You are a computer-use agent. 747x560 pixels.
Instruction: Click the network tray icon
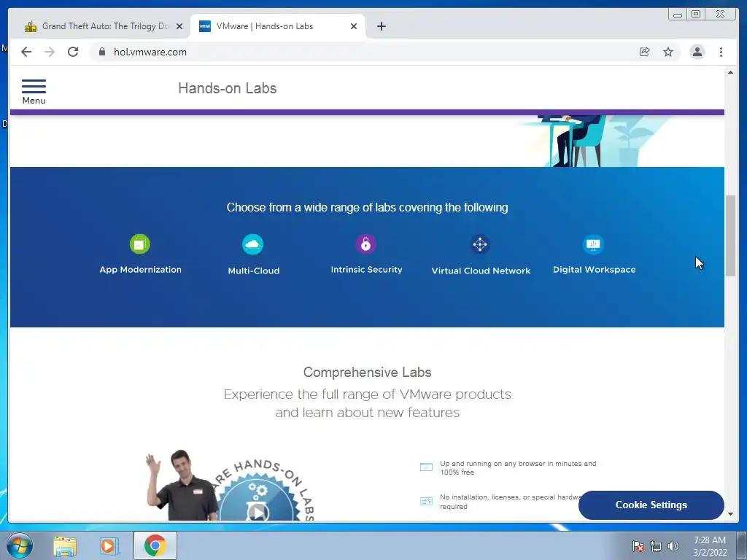(x=656, y=545)
